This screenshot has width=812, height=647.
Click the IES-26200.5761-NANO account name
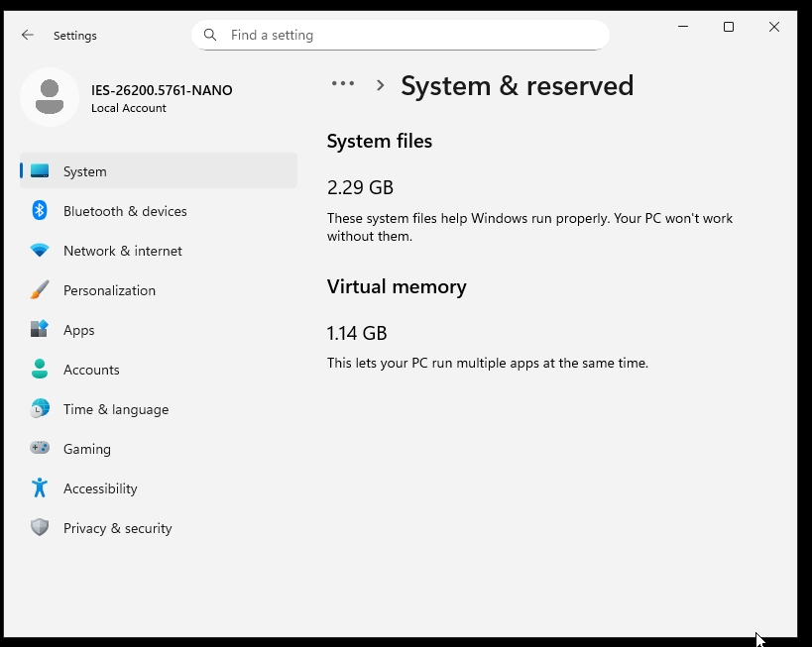point(162,90)
